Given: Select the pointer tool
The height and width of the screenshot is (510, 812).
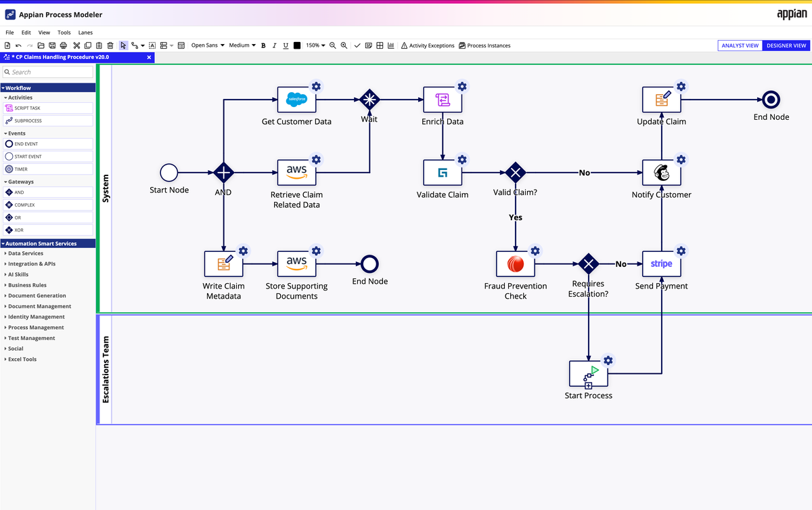Looking at the screenshot, I should 123,45.
